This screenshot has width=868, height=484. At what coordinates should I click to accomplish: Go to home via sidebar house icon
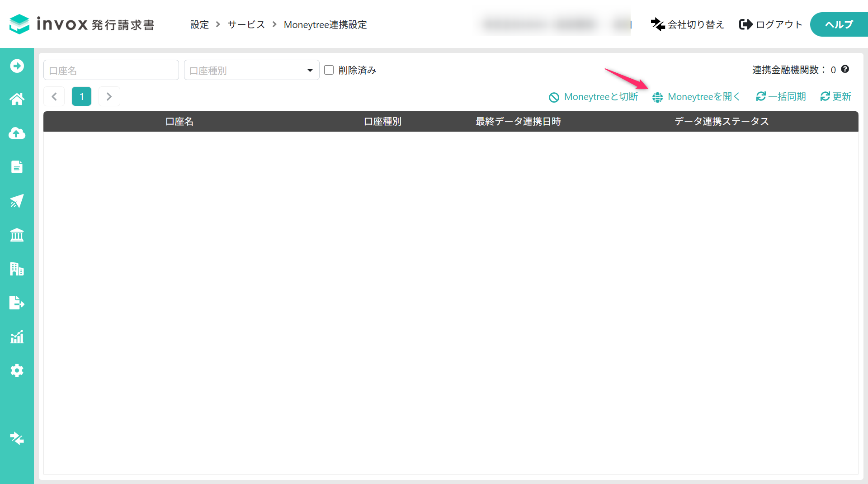[17, 99]
